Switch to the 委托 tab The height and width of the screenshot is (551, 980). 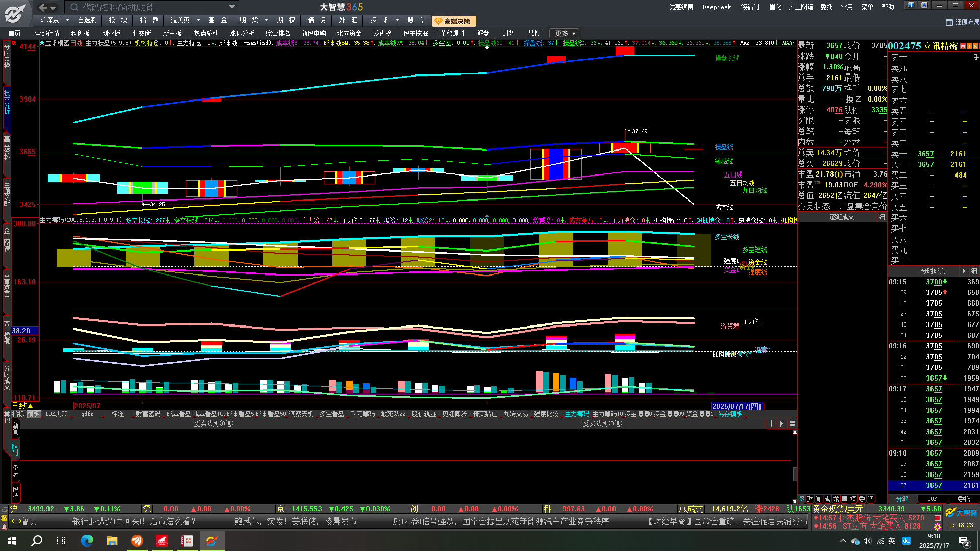[964, 499]
